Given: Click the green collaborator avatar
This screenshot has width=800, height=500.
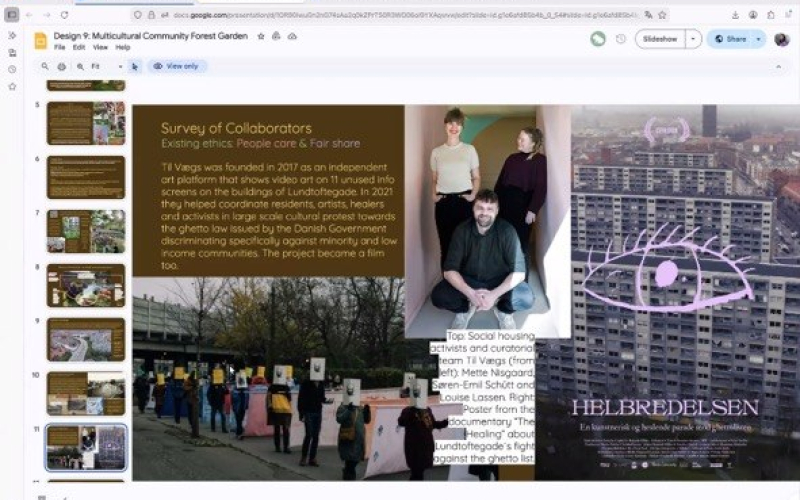Looking at the screenshot, I should [598, 39].
